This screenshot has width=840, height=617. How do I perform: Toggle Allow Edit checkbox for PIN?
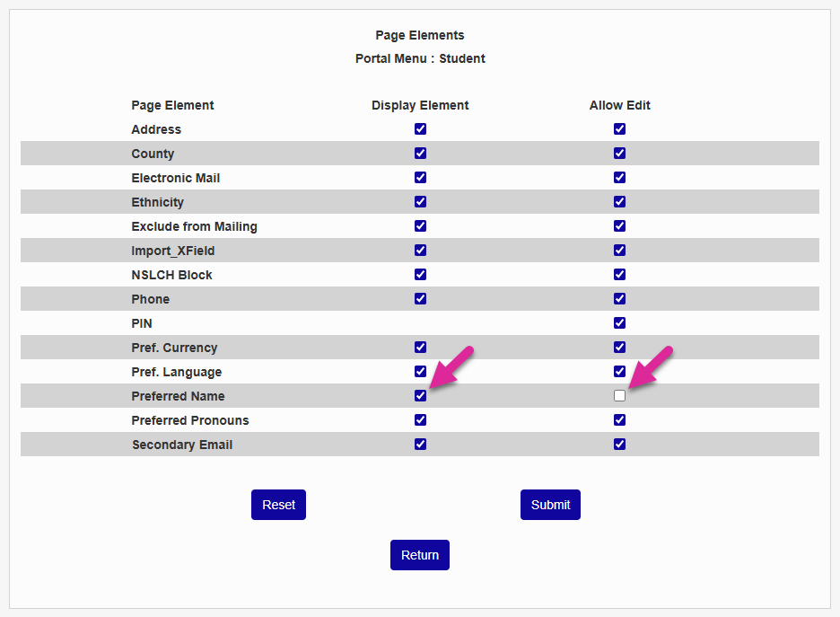coord(620,323)
